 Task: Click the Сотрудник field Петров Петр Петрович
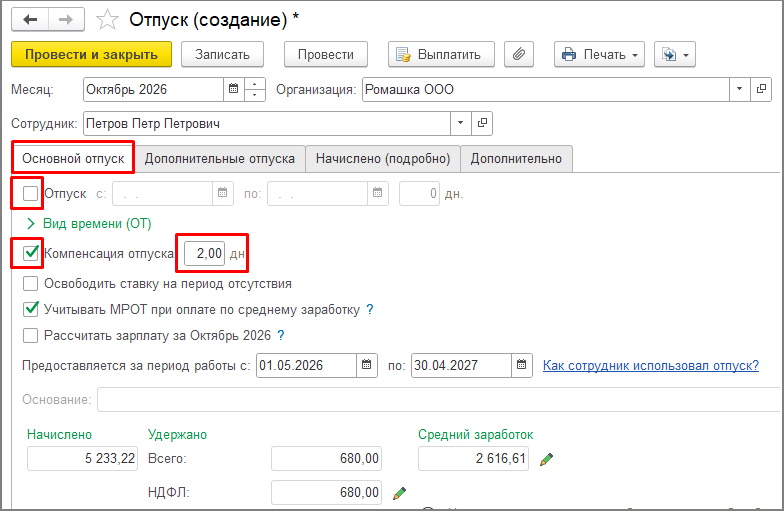click(x=267, y=124)
